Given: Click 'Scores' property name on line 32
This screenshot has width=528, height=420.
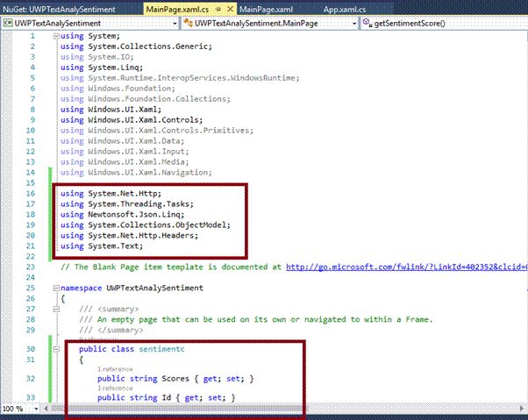Looking at the screenshot, I should 175,379.
